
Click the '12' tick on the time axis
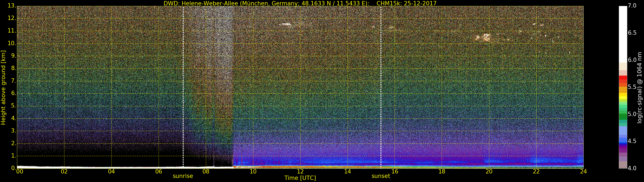point(300,172)
